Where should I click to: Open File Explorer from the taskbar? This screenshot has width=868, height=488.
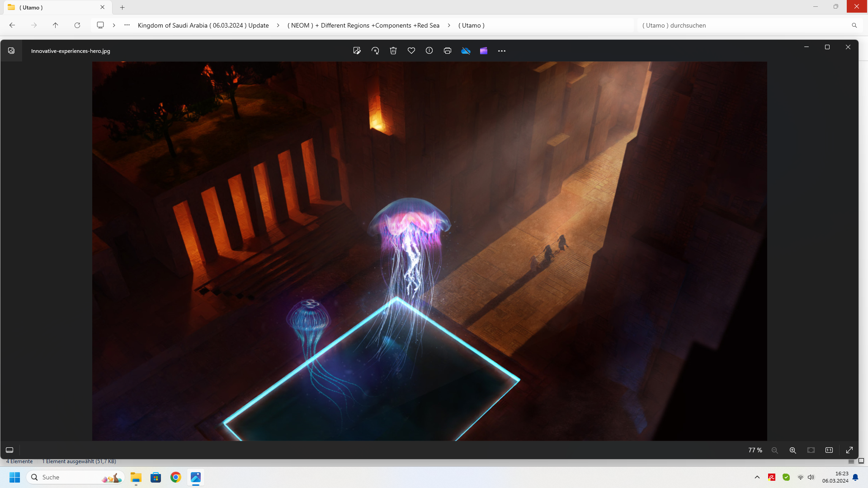[x=136, y=477]
